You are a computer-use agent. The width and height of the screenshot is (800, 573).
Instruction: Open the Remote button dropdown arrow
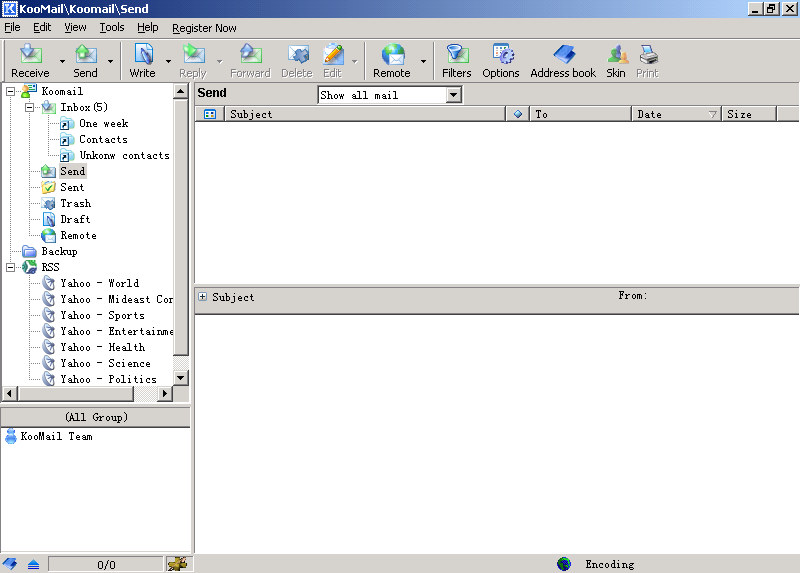coord(423,61)
